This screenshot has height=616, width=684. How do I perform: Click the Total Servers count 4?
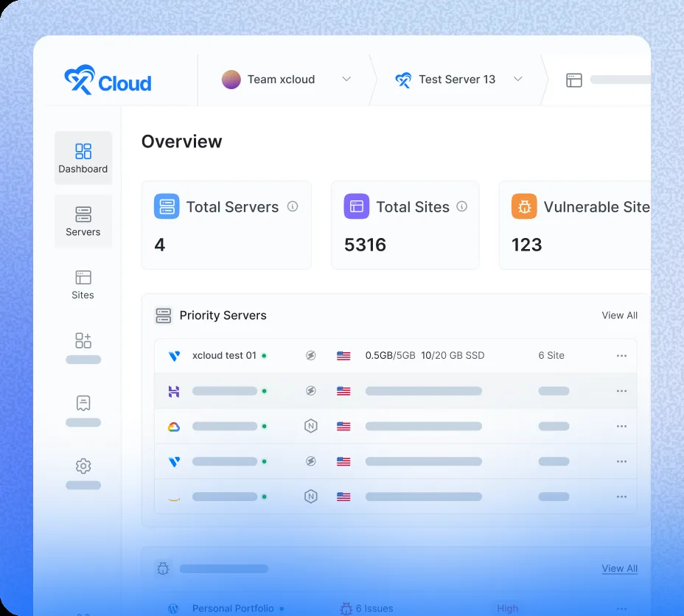click(160, 245)
